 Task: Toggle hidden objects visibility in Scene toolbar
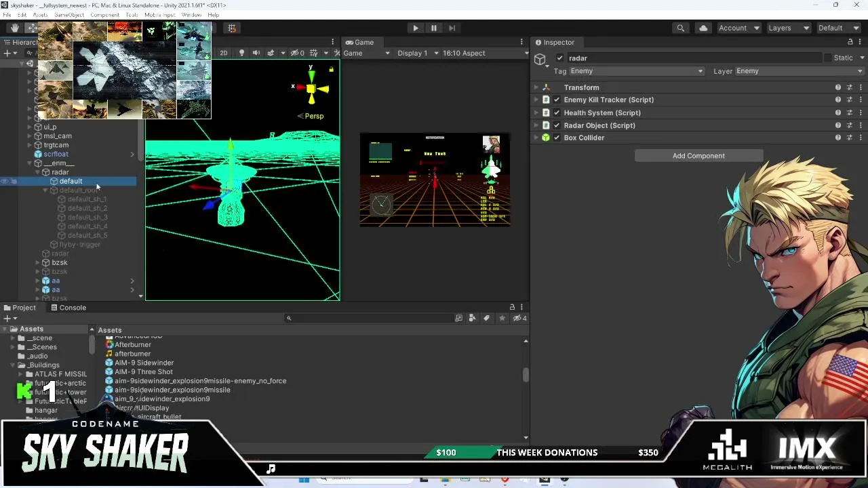[x=298, y=53]
